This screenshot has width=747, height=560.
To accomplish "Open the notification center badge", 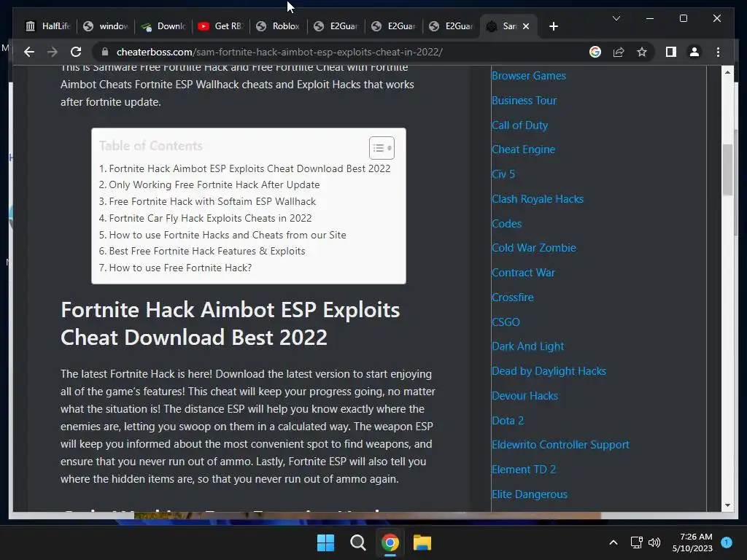I will 727,542.
